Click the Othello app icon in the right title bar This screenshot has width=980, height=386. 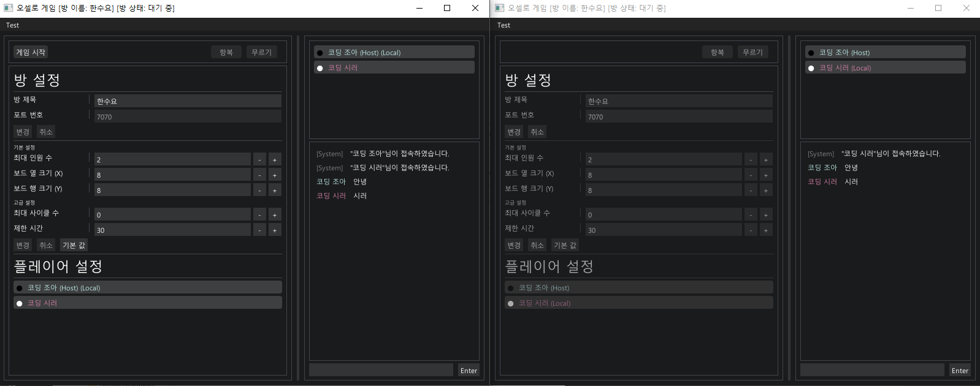click(x=500, y=8)
